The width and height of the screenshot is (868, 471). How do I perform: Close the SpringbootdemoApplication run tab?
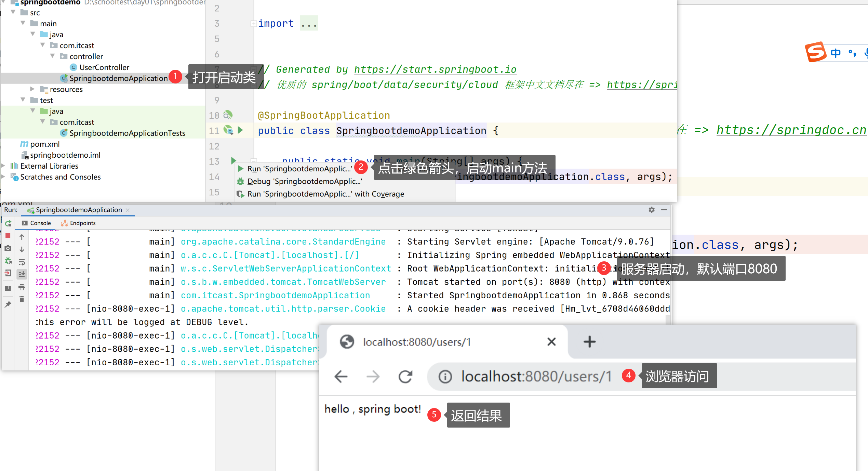(x=128, y=210)
